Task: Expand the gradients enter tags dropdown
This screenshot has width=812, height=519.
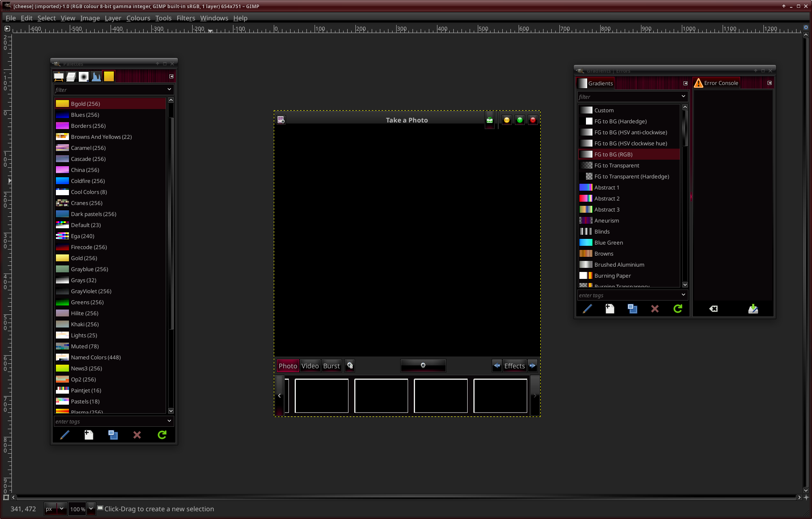Action: point(683,295)
